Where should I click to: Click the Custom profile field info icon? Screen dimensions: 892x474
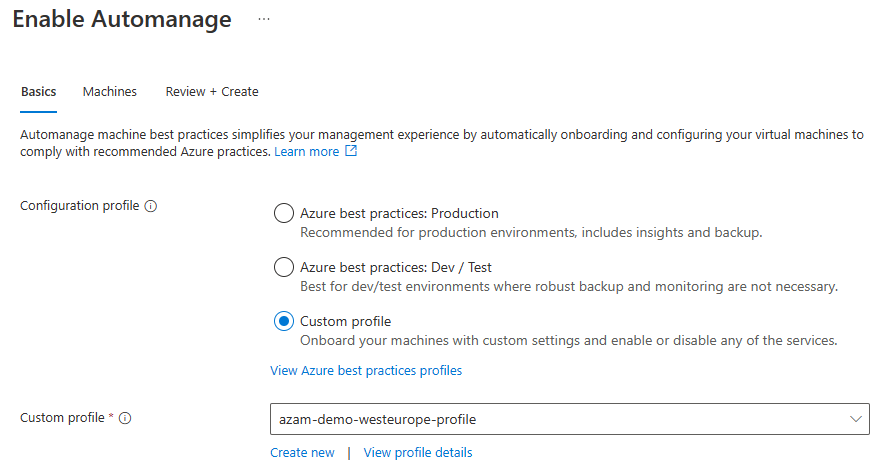coord(125,418)
